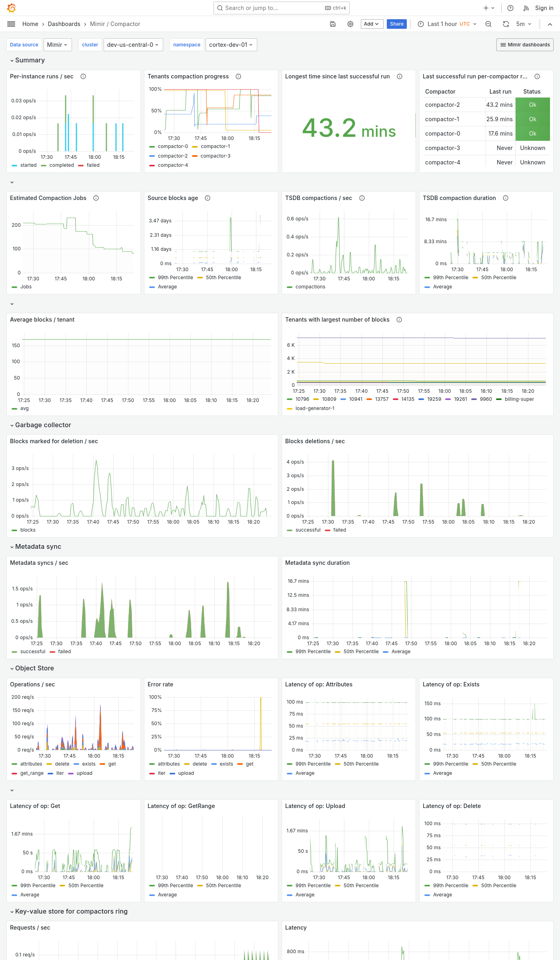Show info for Longest time since last successful run

(400, 76)
